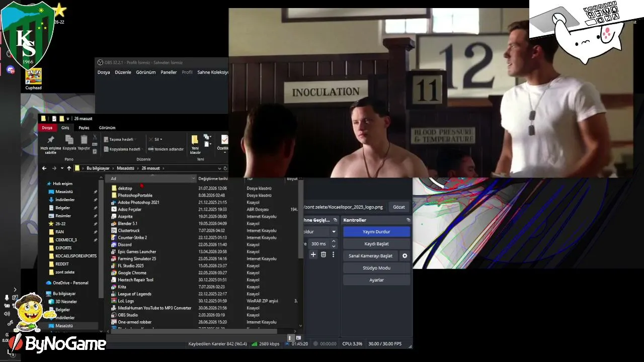
Task: Select the Epic Games Launcher shortcut icon
Action: point(114,252)
